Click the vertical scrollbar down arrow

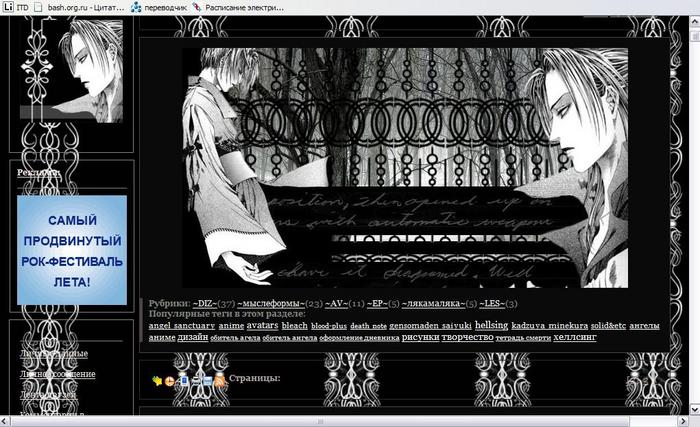pos(695,409)
